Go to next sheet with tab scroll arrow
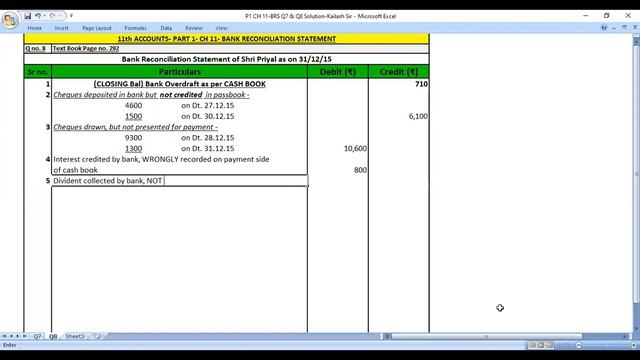This screenshot has width=640, height=360. point(18,336)
